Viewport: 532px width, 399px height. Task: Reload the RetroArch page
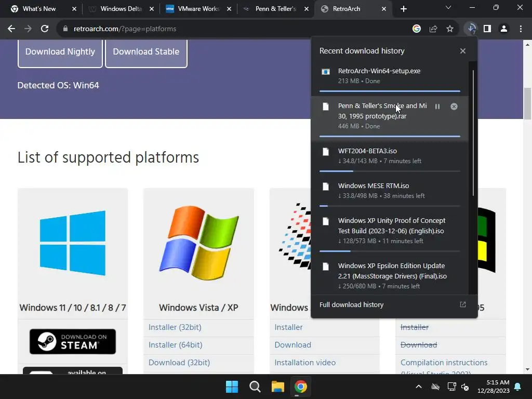tap(45, 29)
